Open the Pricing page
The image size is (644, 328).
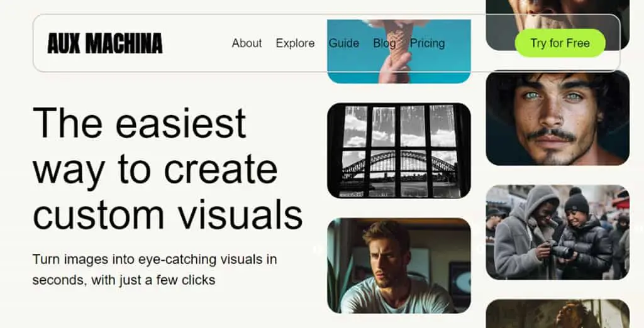428,43
